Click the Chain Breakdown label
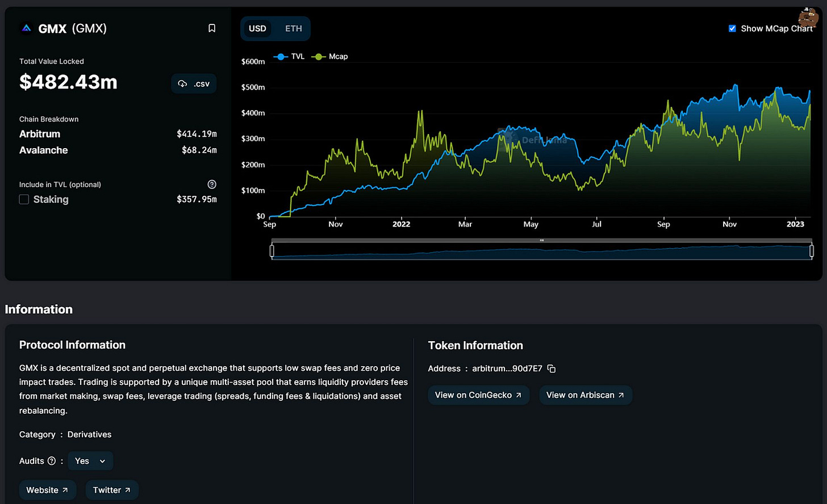Viewport: 827px width, 504px height. point(49,119)
